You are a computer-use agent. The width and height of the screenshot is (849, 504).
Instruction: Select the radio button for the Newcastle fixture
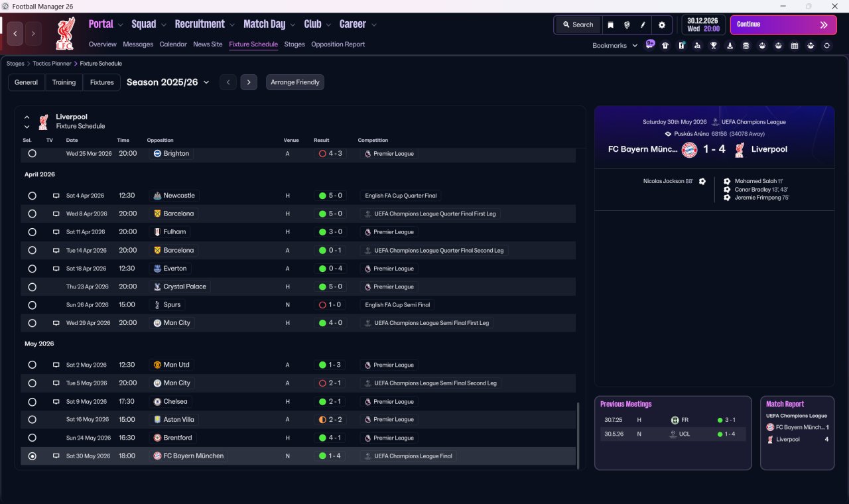pyautogui.click(x=32, y=196)
